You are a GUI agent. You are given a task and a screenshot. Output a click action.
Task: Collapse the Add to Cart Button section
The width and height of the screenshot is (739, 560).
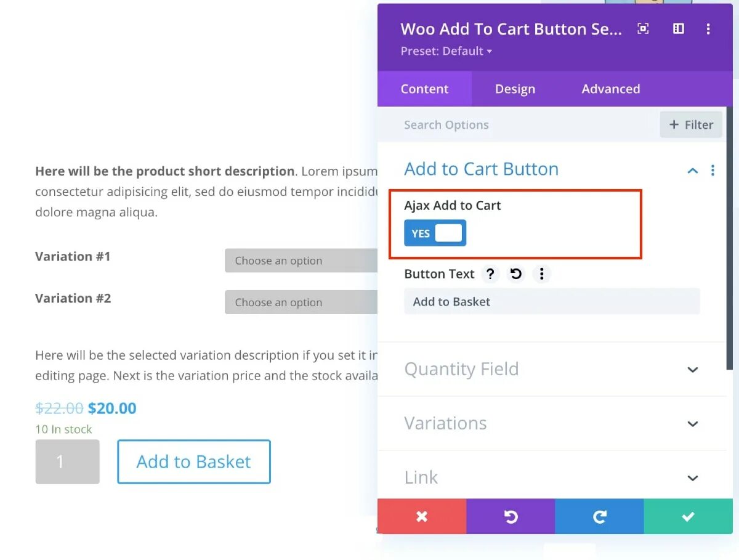pos(693,171)
